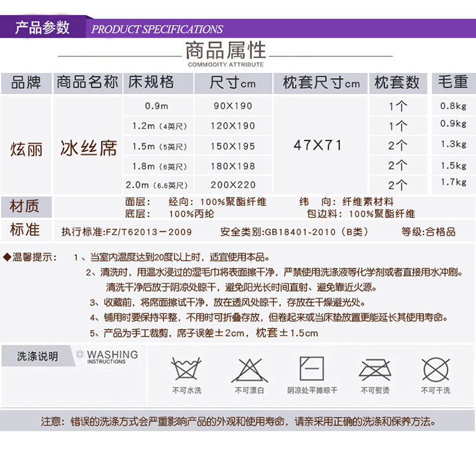Select the 产品参数 header tab

[x=43, y=28]
